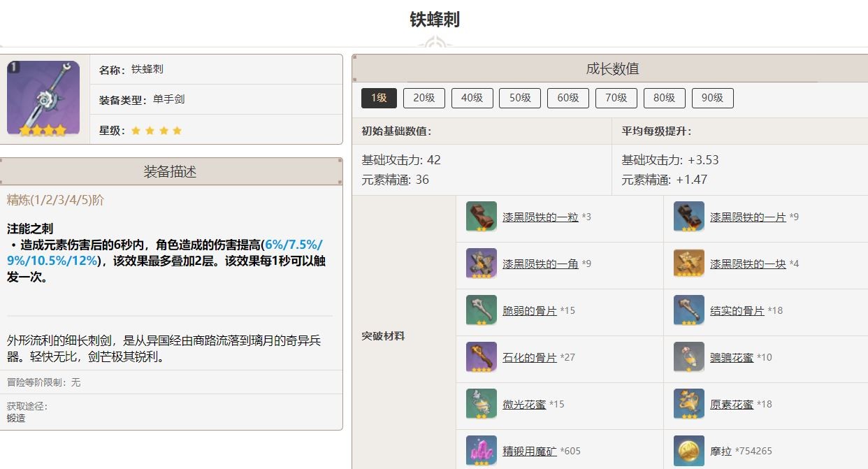The width and height of the screenshot is (868, 469).
Task: Click the 漆黑陨铁的一角 material icon
Action: point(482,264)
